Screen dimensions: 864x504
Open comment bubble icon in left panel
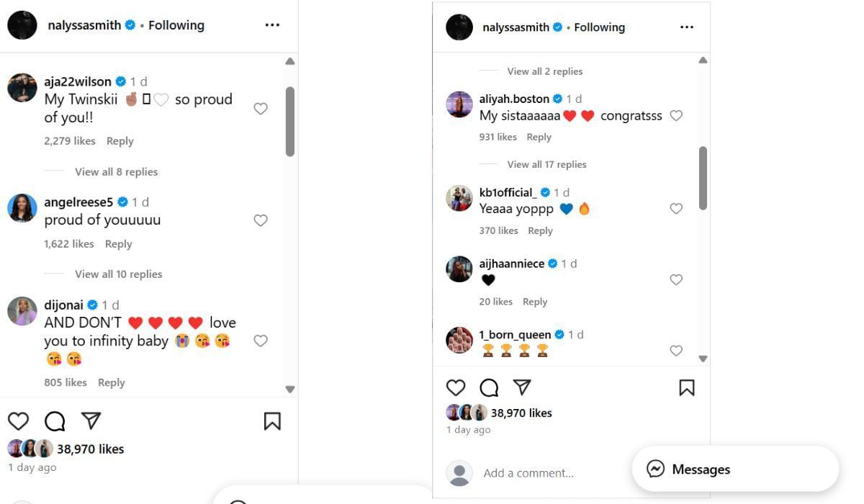[55, 421]
